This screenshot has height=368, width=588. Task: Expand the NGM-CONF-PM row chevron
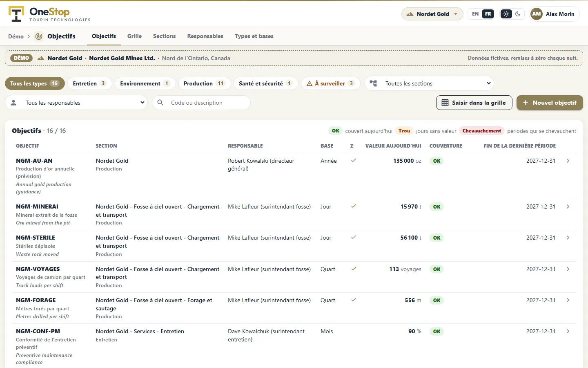(x=568, y=331)
